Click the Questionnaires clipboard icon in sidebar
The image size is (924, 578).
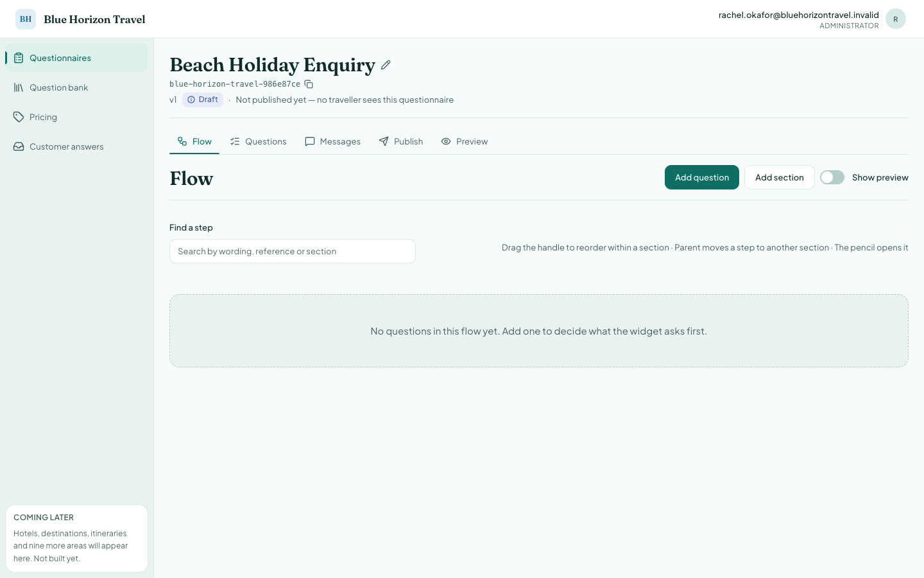pyautogui.click(x=19, y=58)
